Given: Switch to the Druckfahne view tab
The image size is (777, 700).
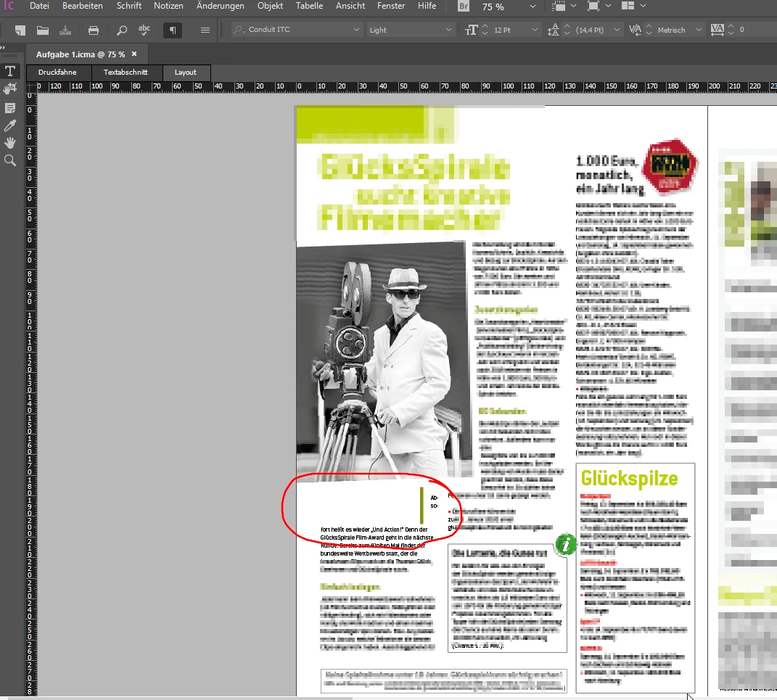Looking at the screenshot, I should 57,73.
